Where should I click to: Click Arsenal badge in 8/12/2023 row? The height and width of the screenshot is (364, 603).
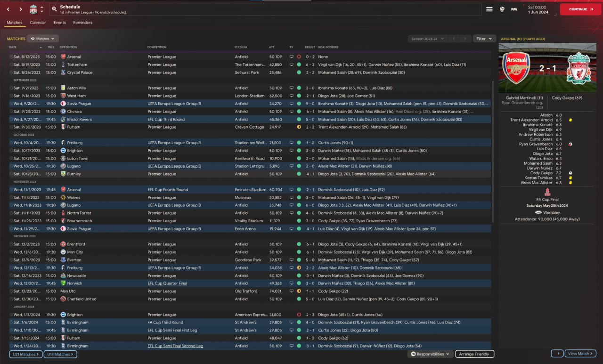tap(63, 57)
